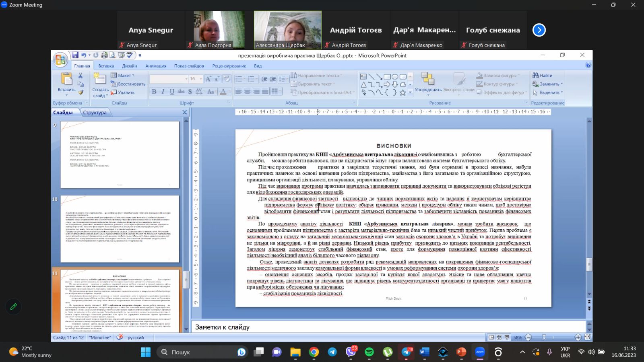This screenshot has width=644, height=362.
Task: Open the font size dropdown
Action: point(200,79)
